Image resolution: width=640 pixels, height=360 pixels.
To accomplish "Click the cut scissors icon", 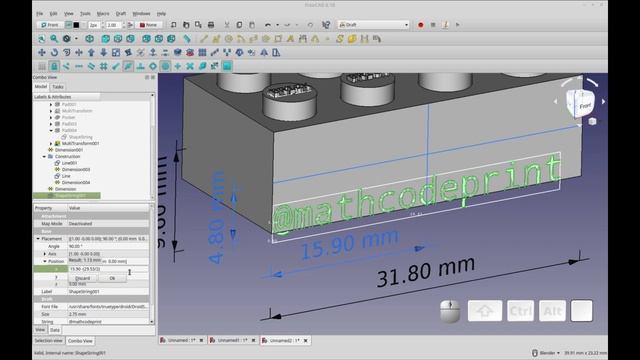I will [227, 25].
